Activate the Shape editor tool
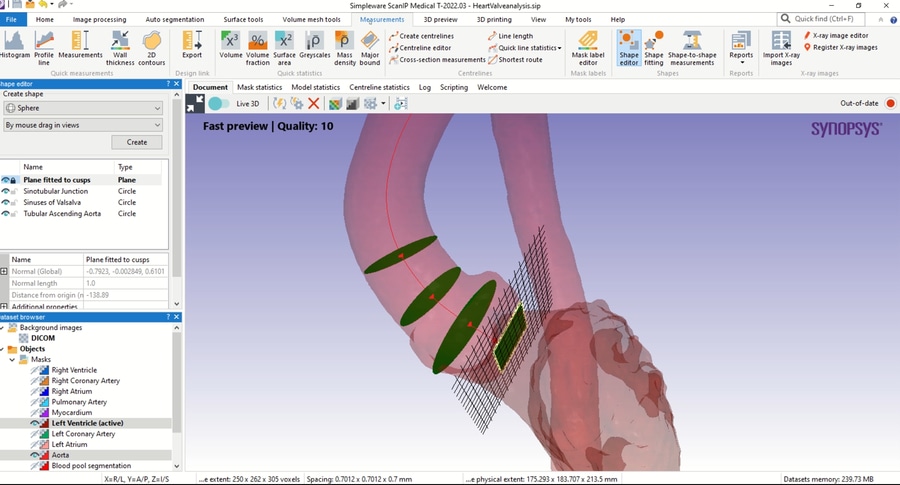Image resolution: width=900 pixels, height=485 pixels. [629, 48]
